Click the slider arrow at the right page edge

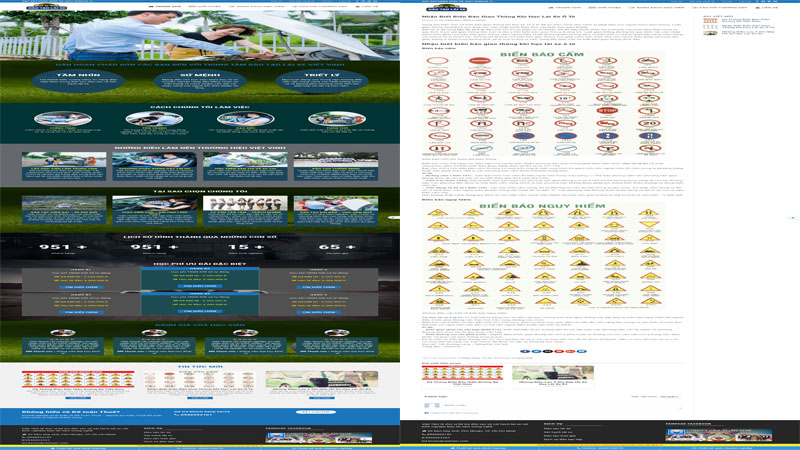coord(794,218)
